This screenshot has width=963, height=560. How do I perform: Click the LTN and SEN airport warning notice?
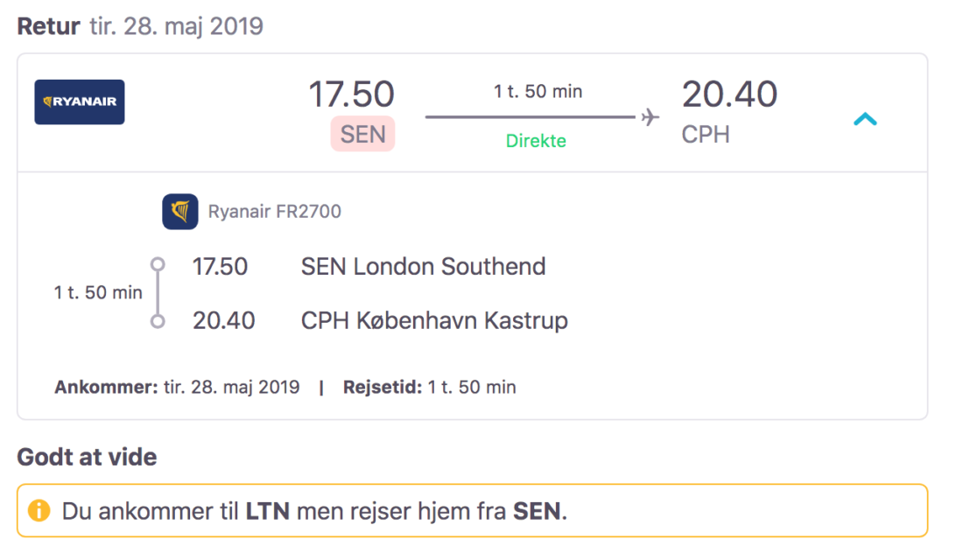472,511
